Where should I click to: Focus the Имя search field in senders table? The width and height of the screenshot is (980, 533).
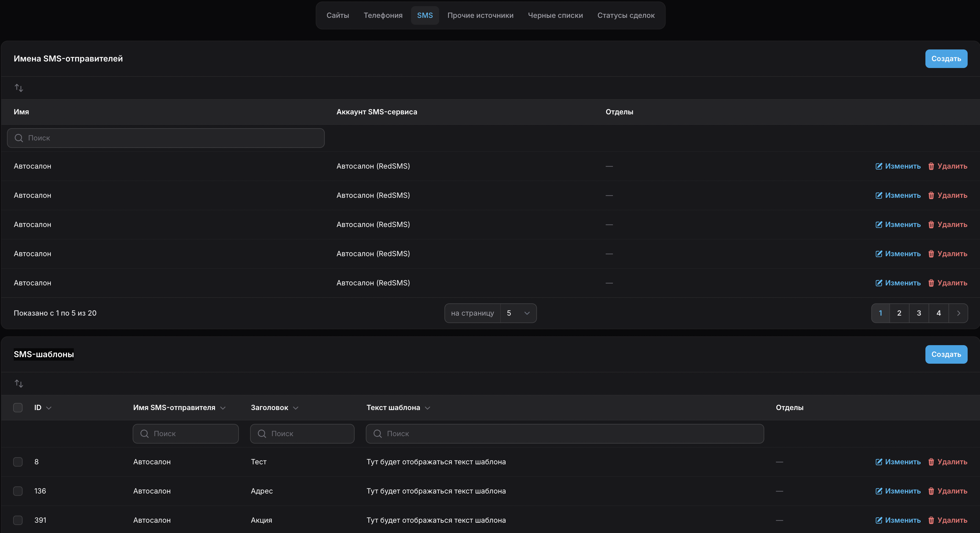pyautogui.click(x=166, y=138)
